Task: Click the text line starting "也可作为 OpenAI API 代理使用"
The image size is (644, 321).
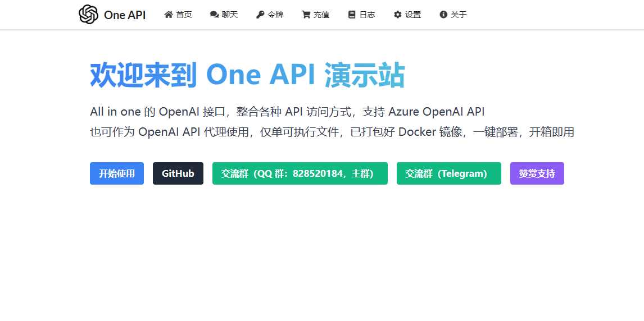Action: tap(332, 132)
